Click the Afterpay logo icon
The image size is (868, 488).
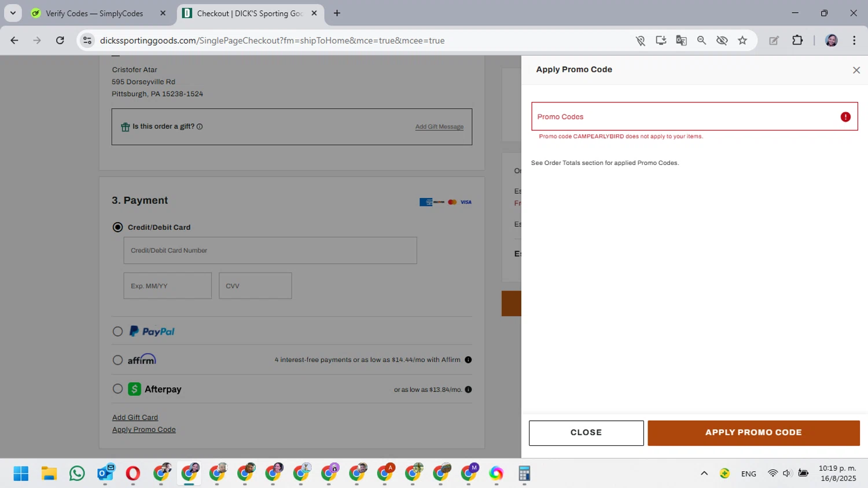click(x=134, y=389)
